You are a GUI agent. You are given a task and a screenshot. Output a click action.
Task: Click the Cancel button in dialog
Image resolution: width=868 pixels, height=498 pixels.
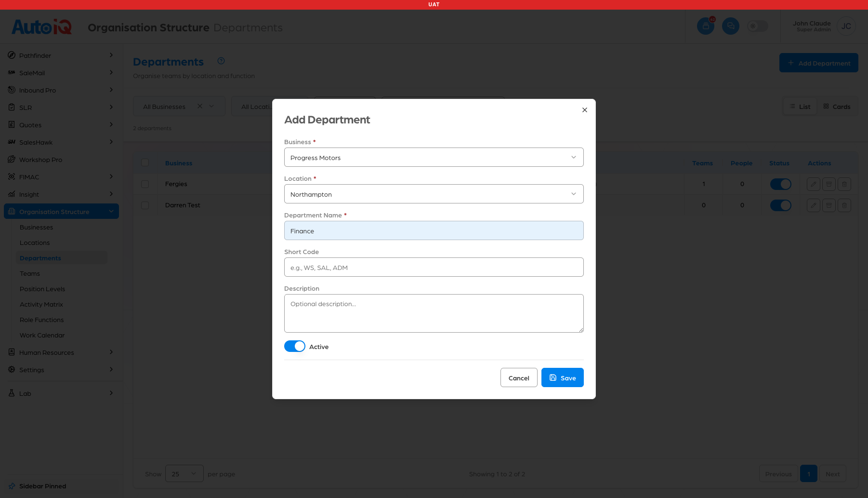click(519, 377)
